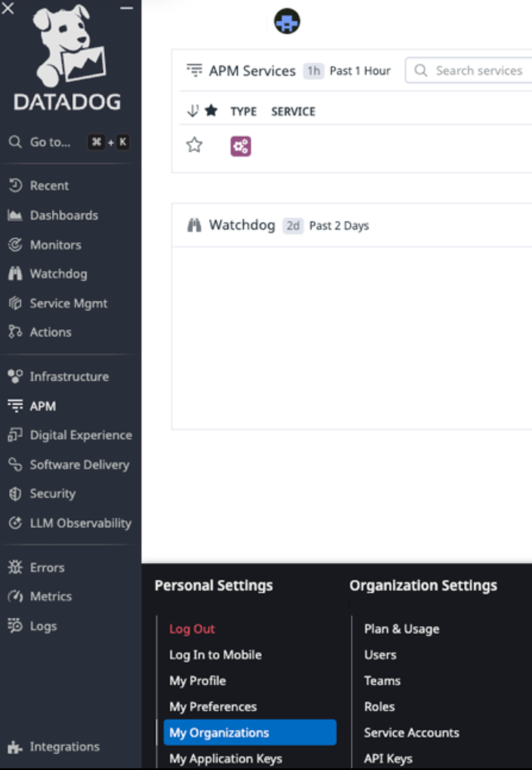
Task: Collapse the sidebar using the dash icon
Action: (x=127, y=8)
